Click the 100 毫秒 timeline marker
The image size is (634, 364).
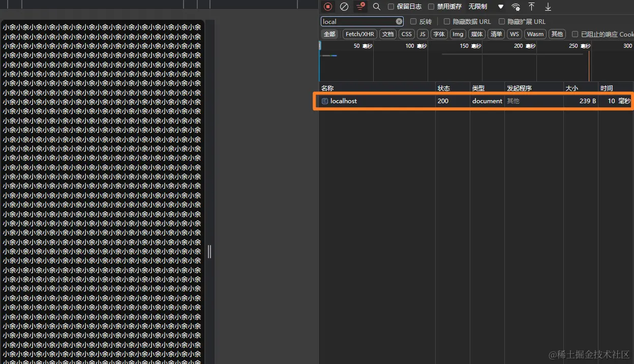[x=416, y=46]
